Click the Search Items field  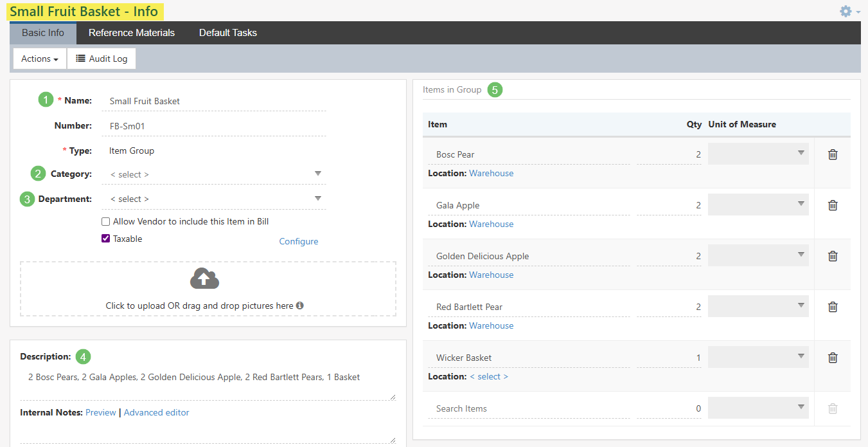pos(528,408)
